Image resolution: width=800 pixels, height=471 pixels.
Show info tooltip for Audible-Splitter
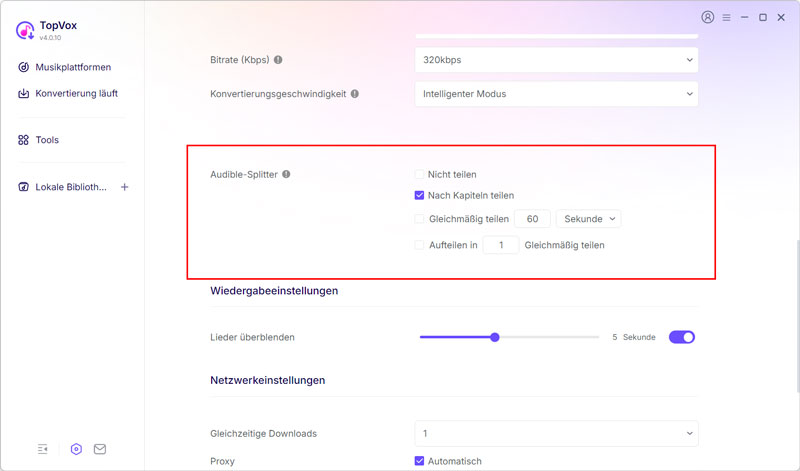click(x=286, y=174)
